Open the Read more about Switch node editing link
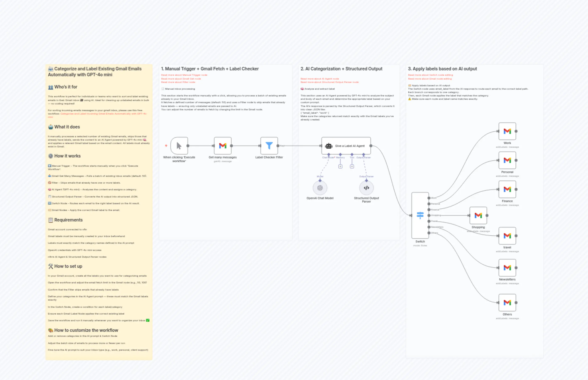This screenshot has width=588, height=380. pyautogui.click(x=430, y=75)
